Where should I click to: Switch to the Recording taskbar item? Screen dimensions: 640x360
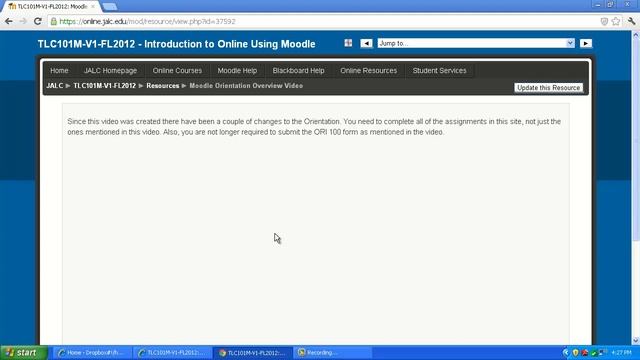tap(333, 353)
